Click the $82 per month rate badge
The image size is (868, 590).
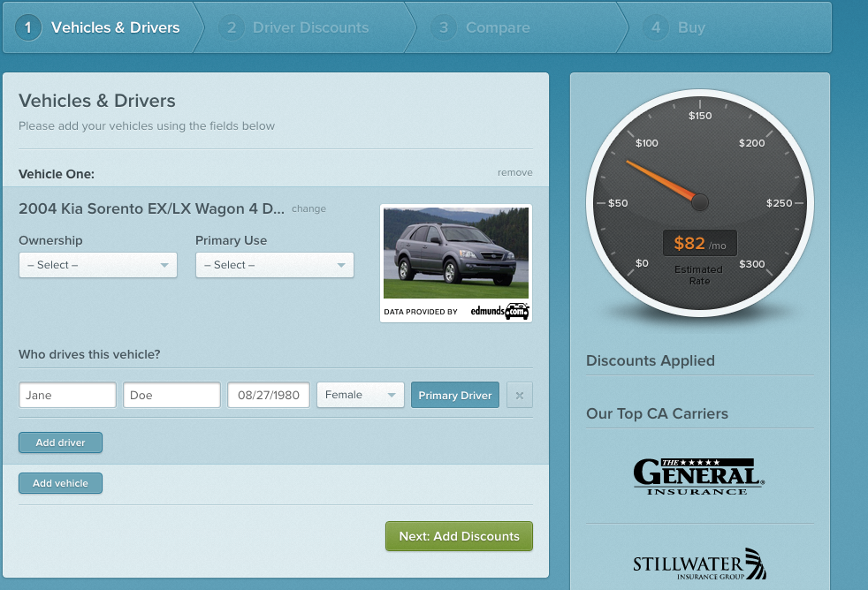[x=699, y=243]
